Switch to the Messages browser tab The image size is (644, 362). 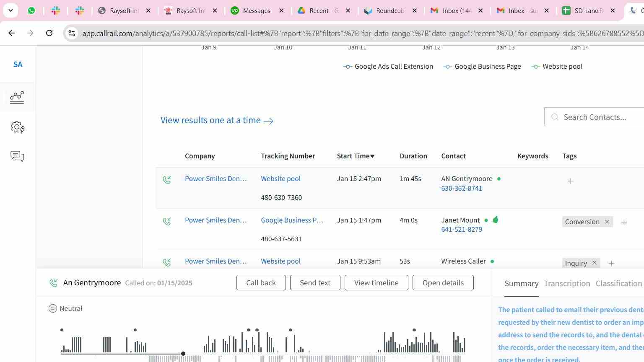(257, 10)
